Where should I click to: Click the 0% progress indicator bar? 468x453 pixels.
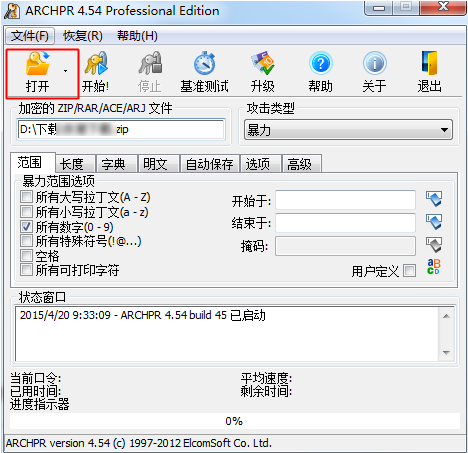(x=235, y=421)
